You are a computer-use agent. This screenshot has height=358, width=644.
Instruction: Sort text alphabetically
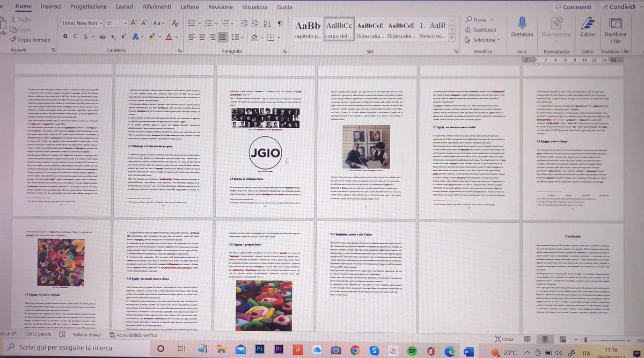point(266,24)
